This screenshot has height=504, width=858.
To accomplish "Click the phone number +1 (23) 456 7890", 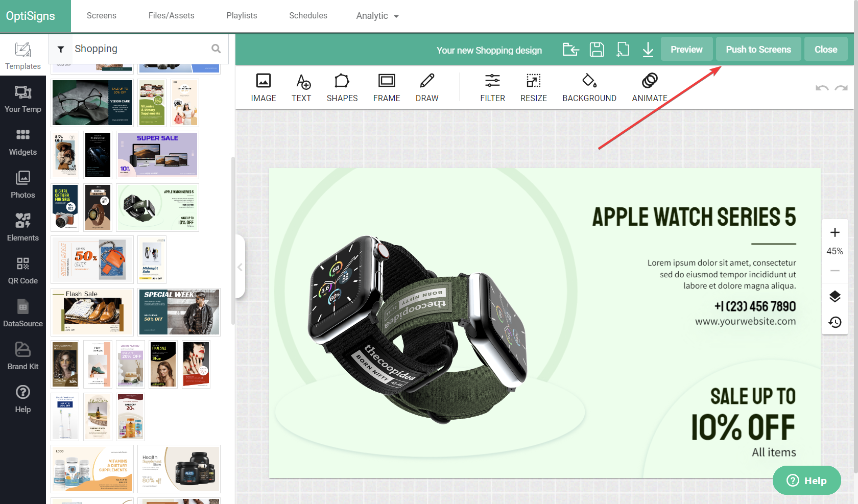I will 755,306.
